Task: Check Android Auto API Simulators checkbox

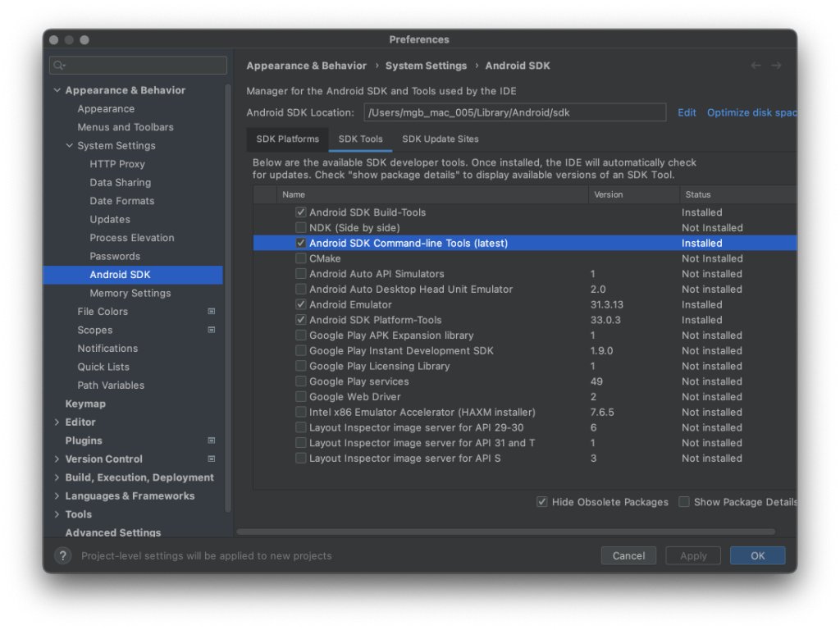Action: (300, 274)
